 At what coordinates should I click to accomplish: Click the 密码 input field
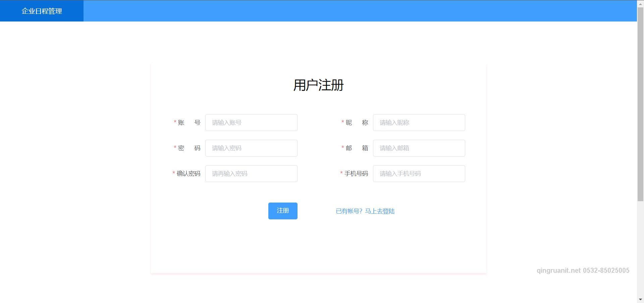click(251, 148)
